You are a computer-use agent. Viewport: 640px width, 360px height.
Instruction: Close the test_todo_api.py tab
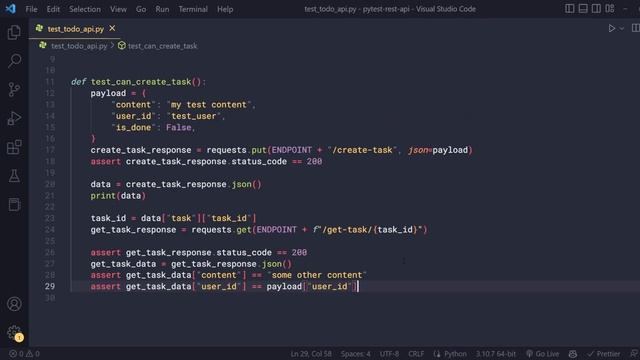pyautogui.click(x=112, y=29)
